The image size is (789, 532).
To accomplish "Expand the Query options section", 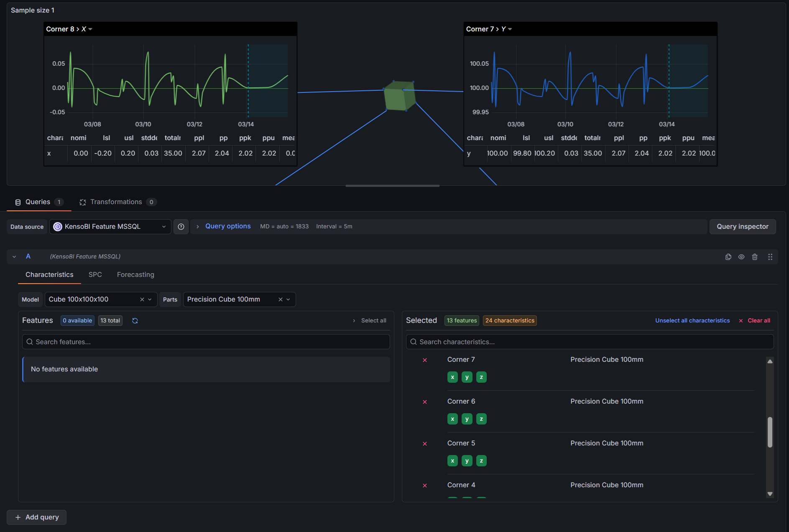I will [x=227, y=226].
